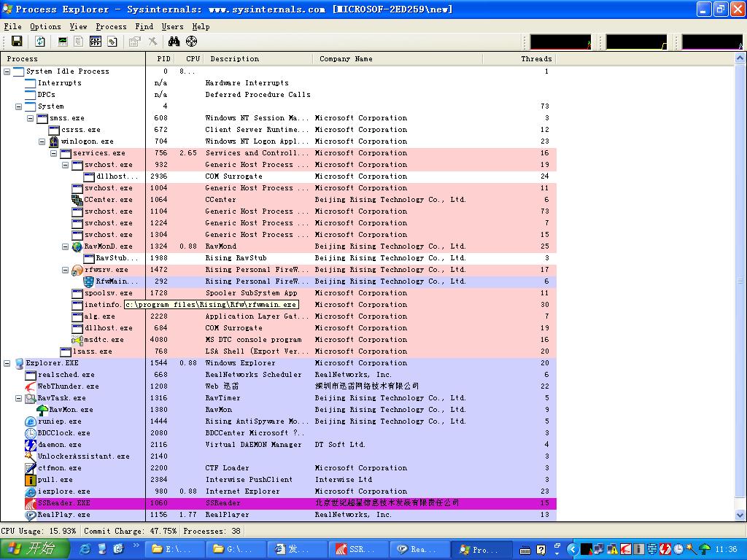Click the CPU usage mini graph

pyautogui.click(x=560, y=42)
